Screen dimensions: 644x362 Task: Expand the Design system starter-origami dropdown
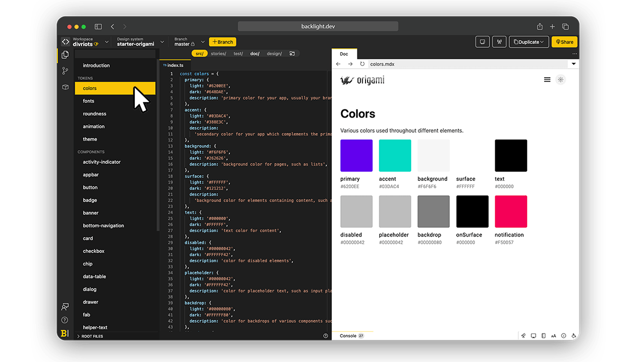point(161,42)
